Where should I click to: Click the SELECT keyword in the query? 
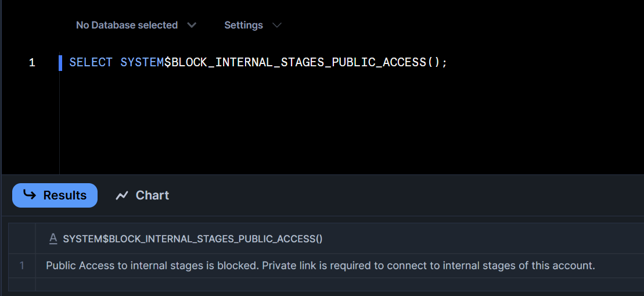91,62
